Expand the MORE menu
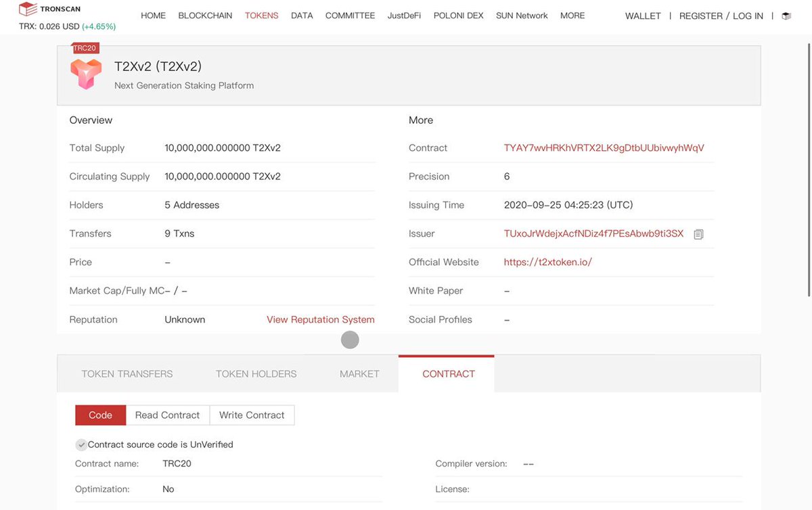812x510 pixels. click(572, 16)
